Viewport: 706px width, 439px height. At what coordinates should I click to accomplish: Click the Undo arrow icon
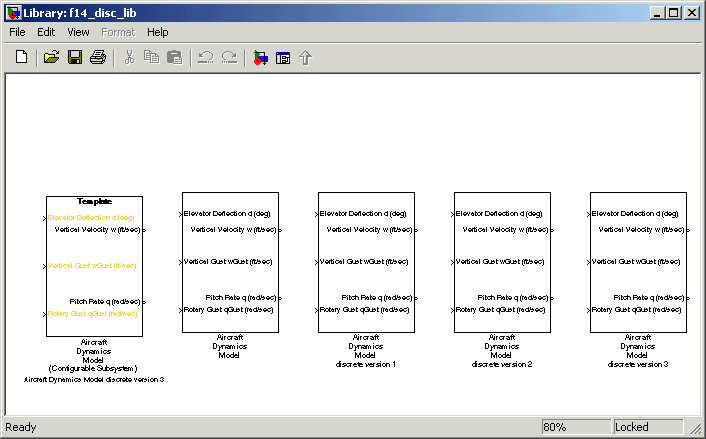click(206, 58)
